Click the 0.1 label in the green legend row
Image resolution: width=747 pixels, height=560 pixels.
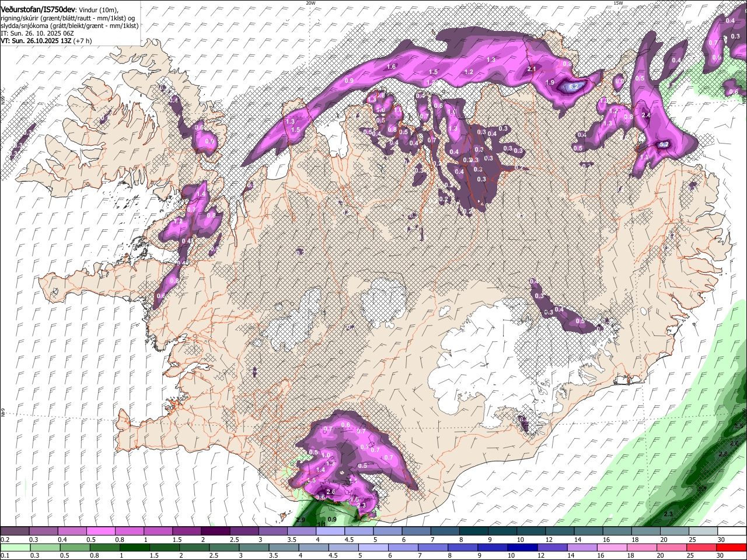(x=5, y=556)
